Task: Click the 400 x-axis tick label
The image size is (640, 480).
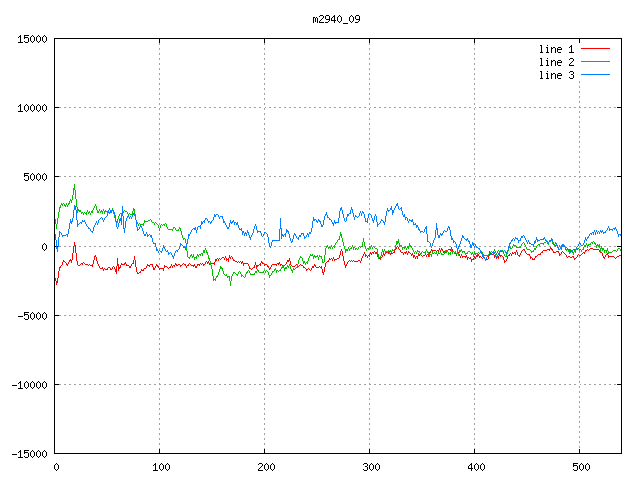Action: coord(475,467)
